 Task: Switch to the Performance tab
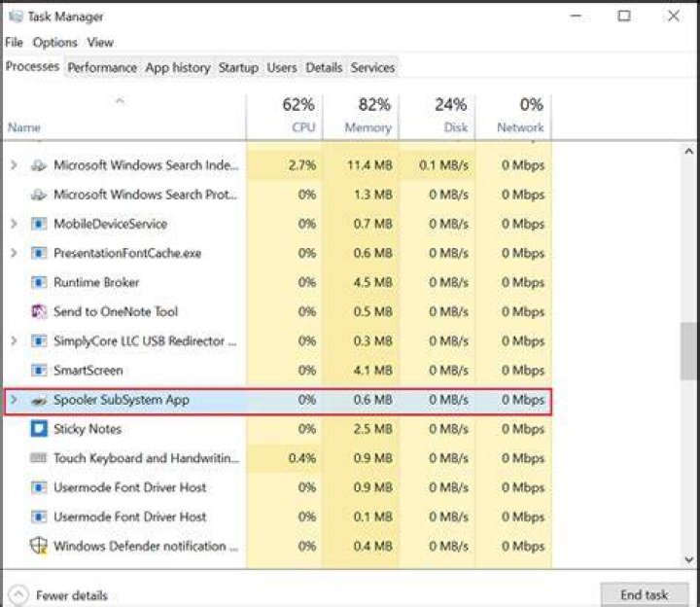click(102, 67)
